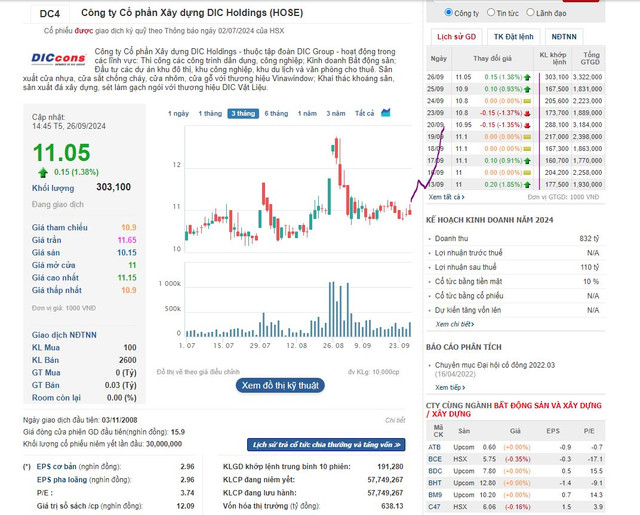The height and width of the screenshot is (515, 640).
Task: Switch to the NĐTNN tab
Action: (x=564, y=37)
